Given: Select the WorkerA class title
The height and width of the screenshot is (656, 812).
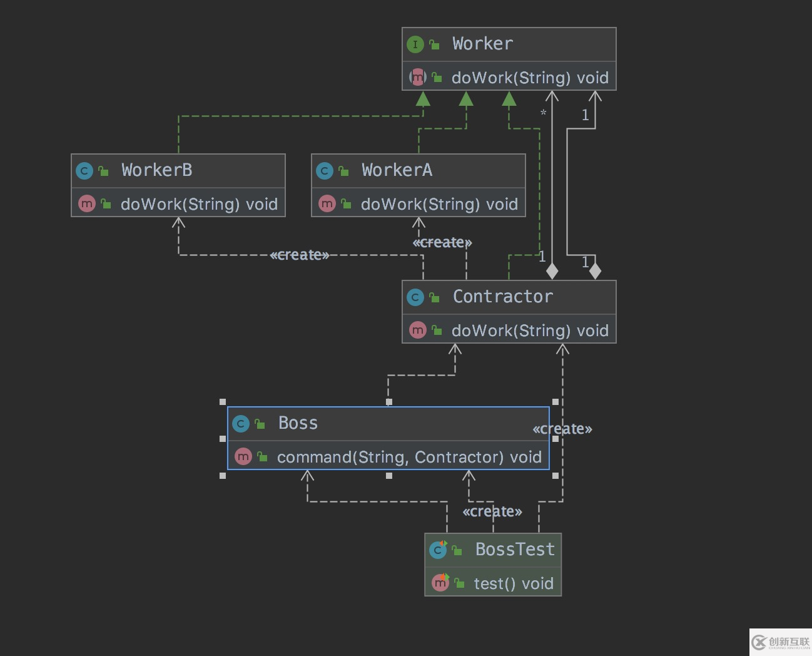Looking at the screenshot, I should click(397, 170).
